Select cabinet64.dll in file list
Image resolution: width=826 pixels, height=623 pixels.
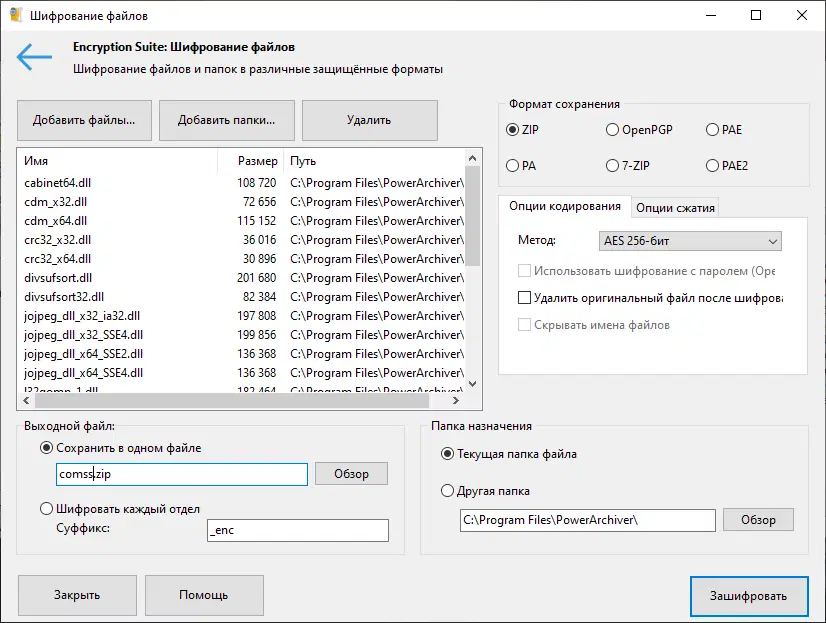[242, 183]
